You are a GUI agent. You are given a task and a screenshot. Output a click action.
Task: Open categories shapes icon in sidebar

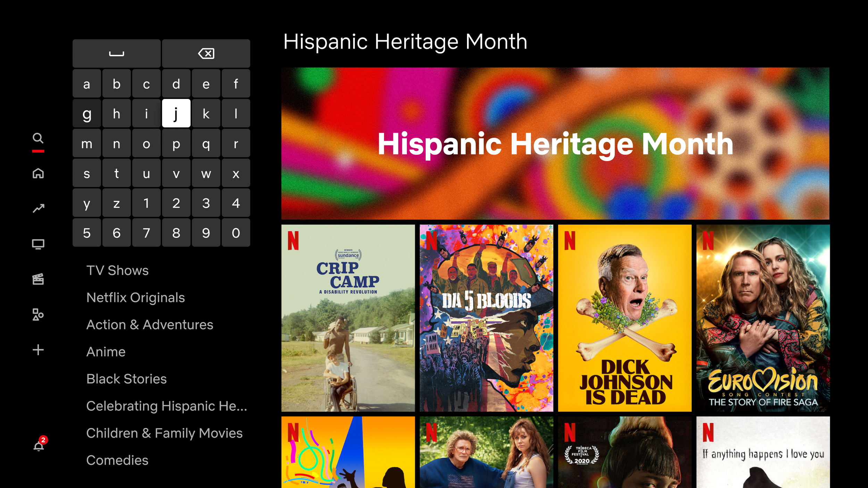(x=38, y=314)
